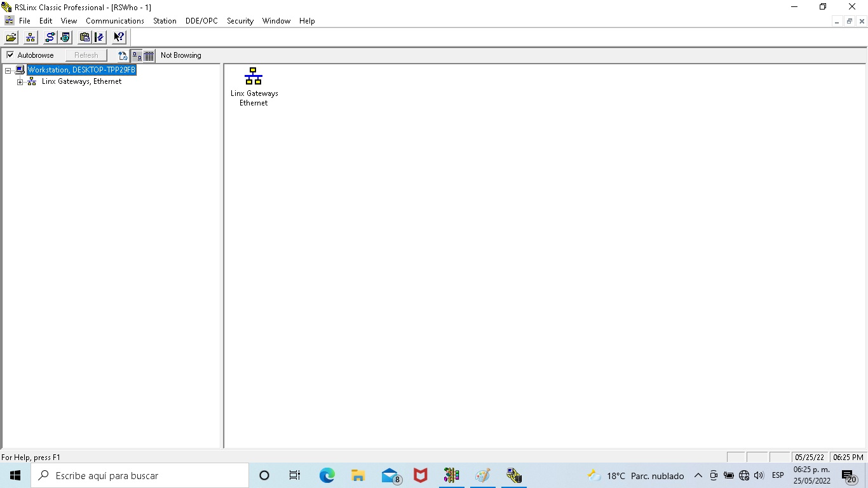Restore the inner RSWho child window

(x=850, y=21)
